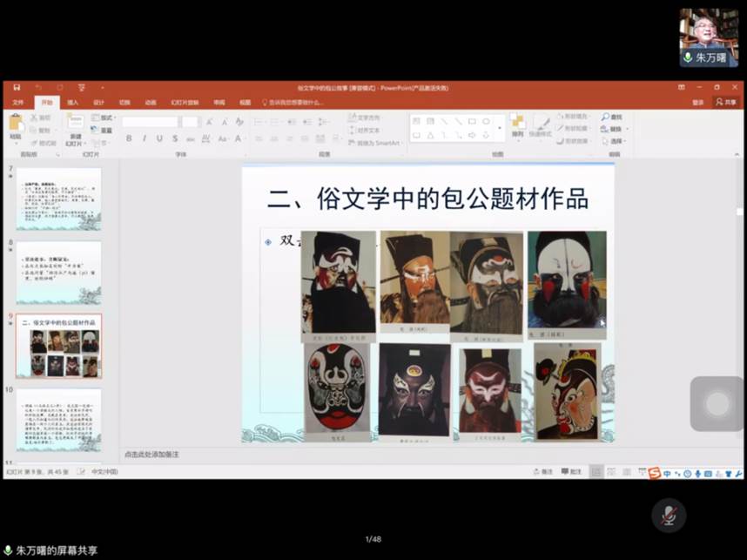Switch to the Insert (插入) tab
The image size is (747, 560).
click(x=72, y=102)
